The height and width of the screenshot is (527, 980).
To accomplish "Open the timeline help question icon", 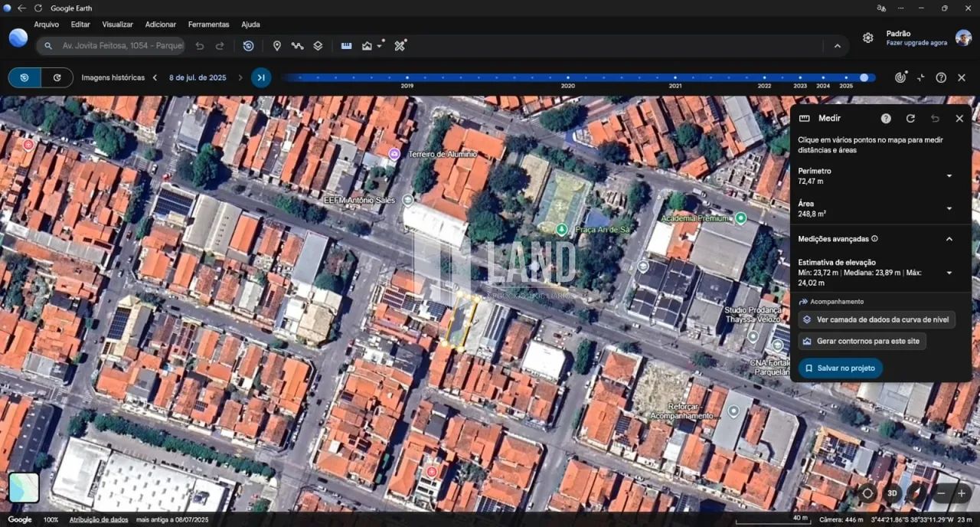I will (x=941, y=77).
